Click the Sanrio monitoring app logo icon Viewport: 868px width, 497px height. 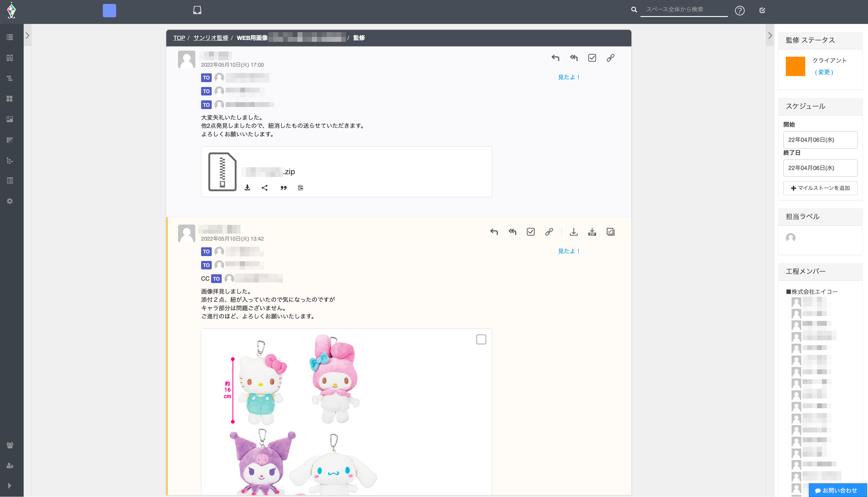pyautogui.click(x=11, y=10)
